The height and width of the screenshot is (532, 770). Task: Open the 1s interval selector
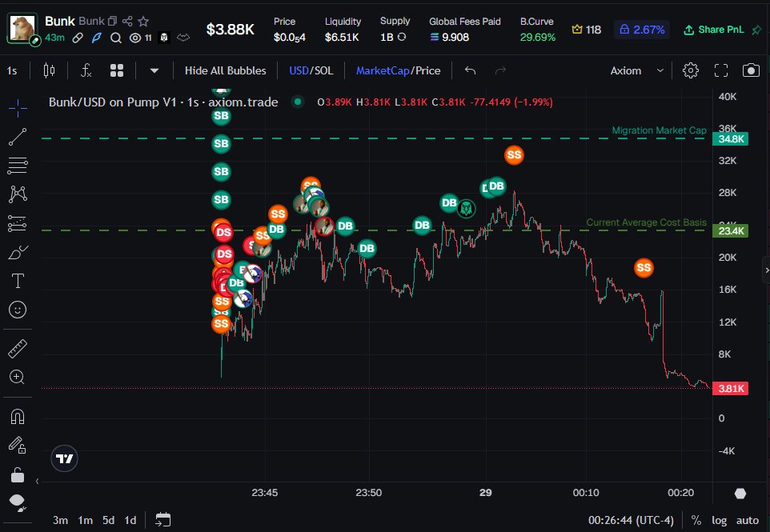12,70
